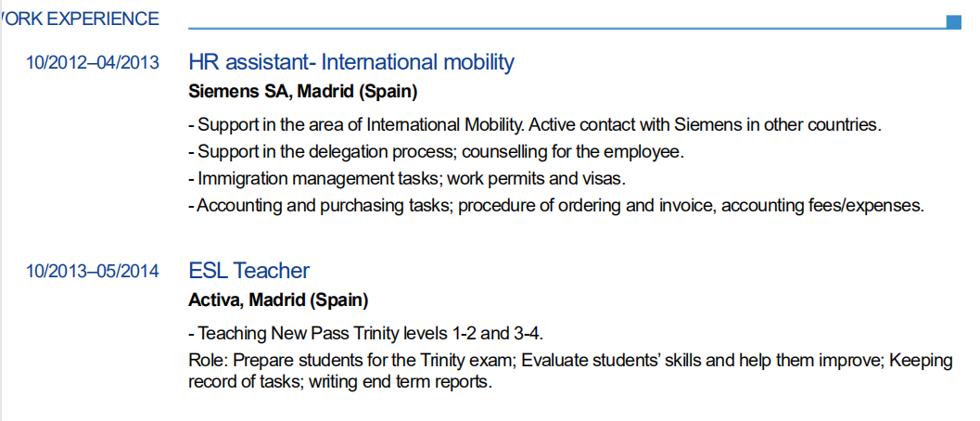Select the 10/2012–04/2013 date range

(x=93, y=63)
